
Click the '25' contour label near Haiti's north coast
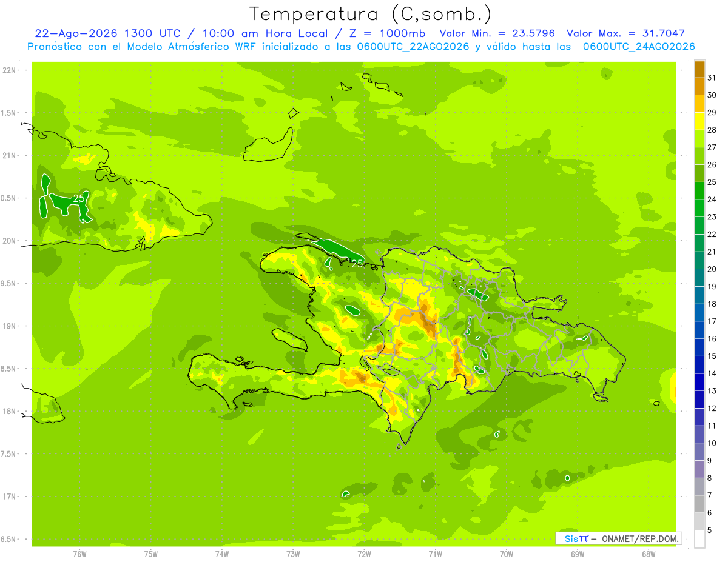(x=357, y=263)
